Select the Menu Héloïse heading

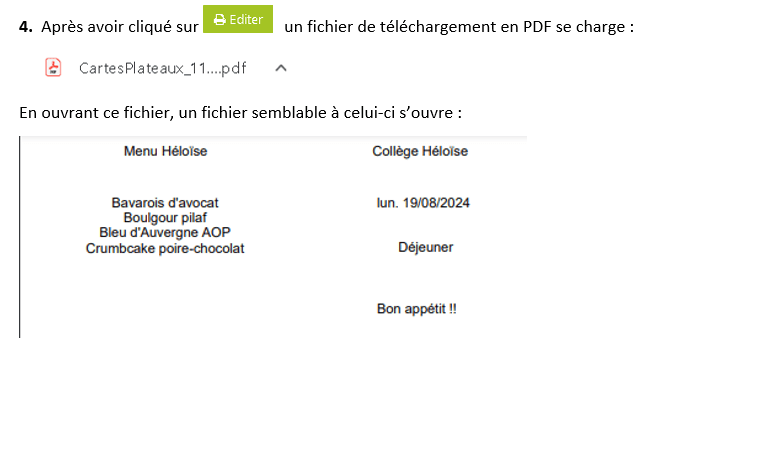[x=165, y=151]
